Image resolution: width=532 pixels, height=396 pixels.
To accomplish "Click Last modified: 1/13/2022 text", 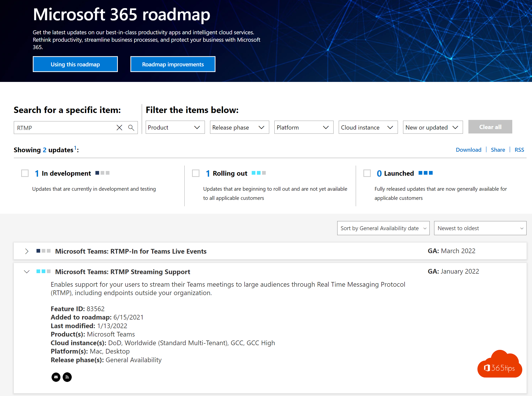I will pos(89,326).
